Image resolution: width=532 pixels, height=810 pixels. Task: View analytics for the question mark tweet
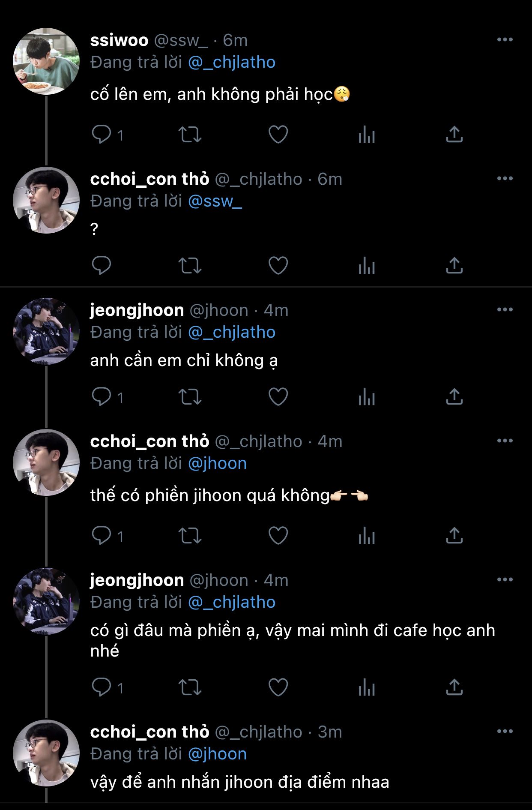pyautogui.click(x=367, y=265)
